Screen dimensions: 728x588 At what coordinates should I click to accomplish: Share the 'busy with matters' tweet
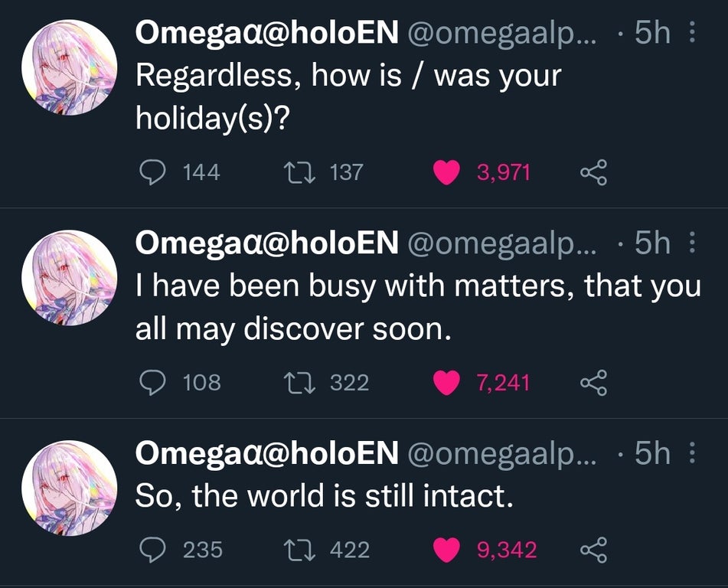point(593,383)
